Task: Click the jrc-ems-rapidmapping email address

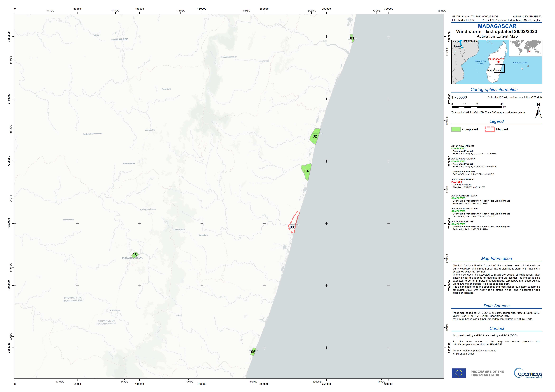Action: [x=474, y=350]
